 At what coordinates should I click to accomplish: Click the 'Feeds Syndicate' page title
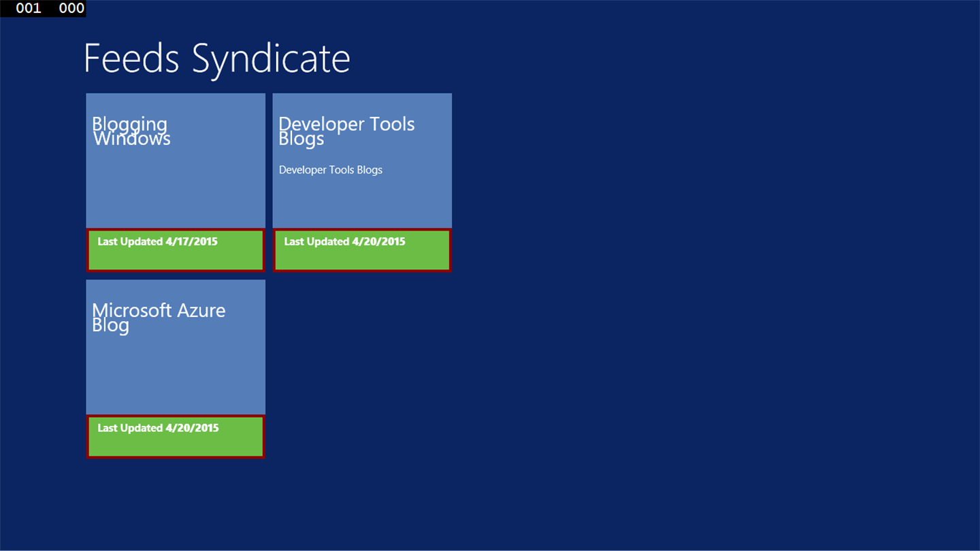(217, 59)
